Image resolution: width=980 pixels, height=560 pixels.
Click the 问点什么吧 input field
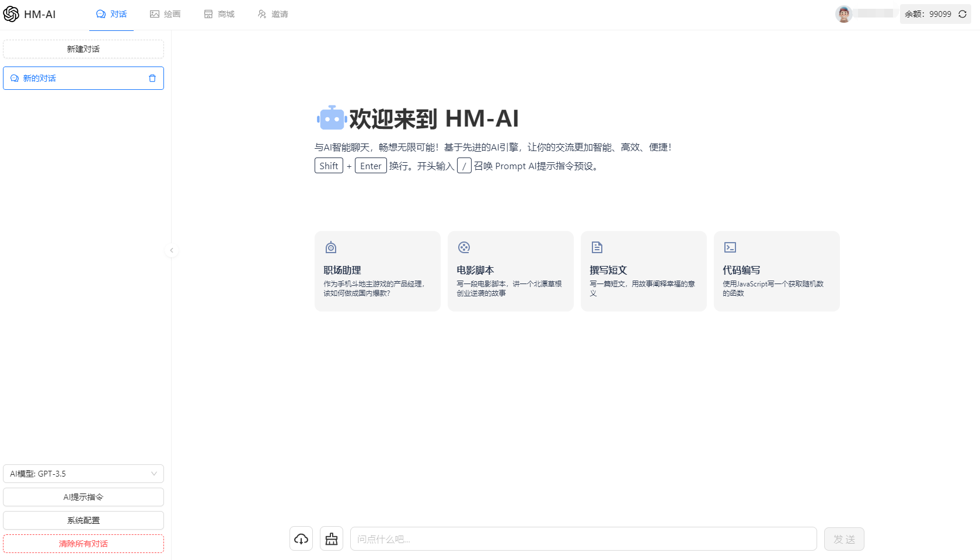tap(583, 538)
